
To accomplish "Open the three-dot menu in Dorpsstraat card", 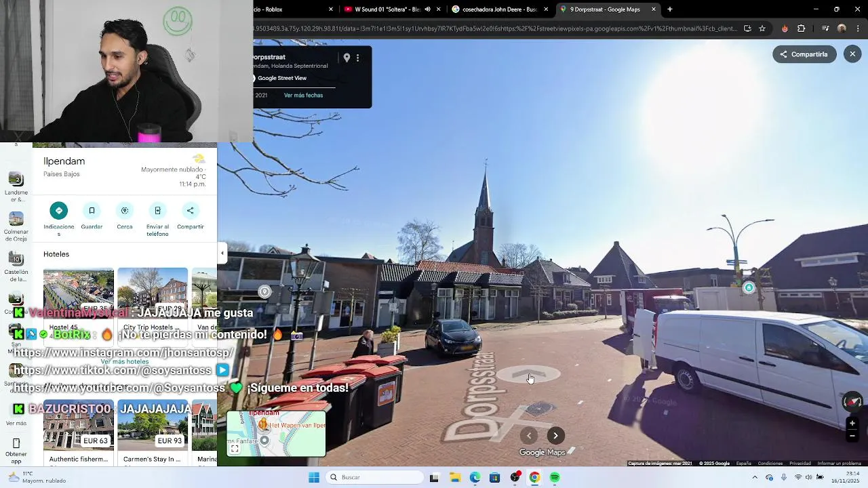I will point(358,58).
